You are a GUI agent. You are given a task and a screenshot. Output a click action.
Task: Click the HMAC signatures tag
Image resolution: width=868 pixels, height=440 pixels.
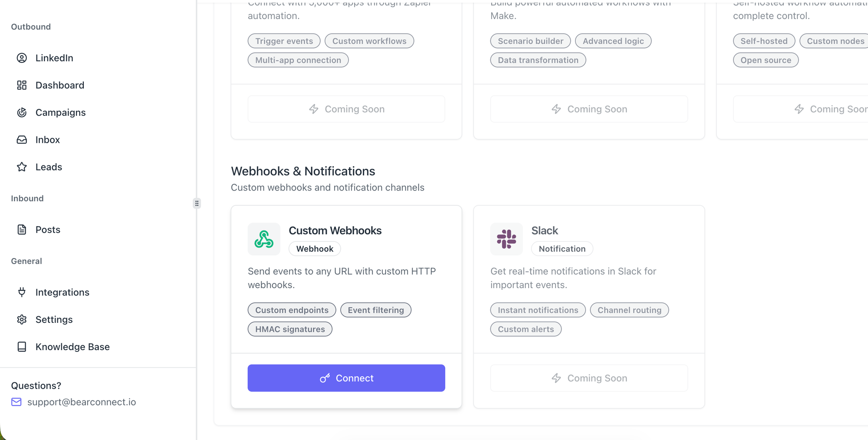pyautogui.click(x=290, y=329)
